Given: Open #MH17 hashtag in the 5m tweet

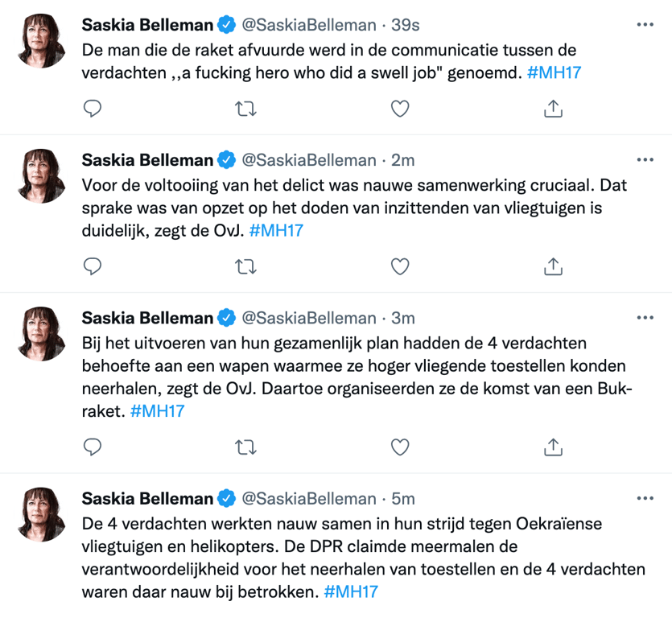Looking at the screenshot, I should (350, 592).
